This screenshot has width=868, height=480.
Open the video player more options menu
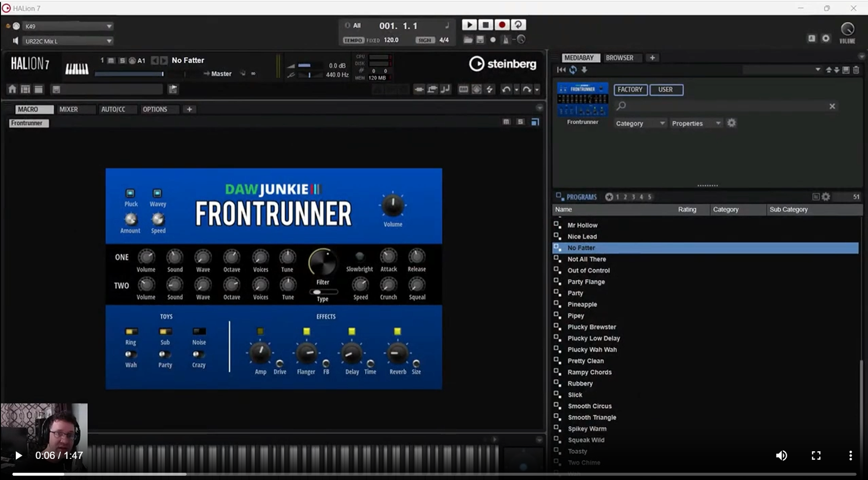(x=850, y=456)
